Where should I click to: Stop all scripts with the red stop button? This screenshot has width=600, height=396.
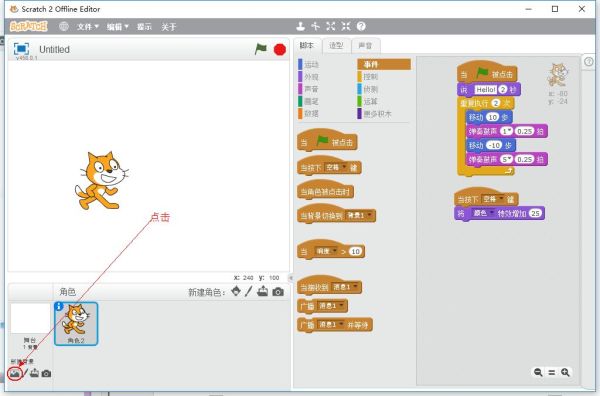coord(280,49)
